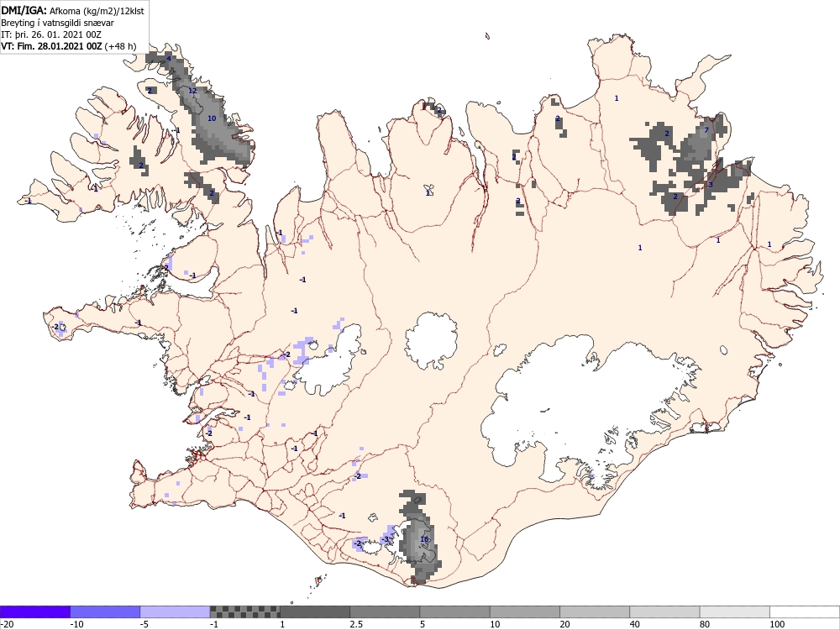
Task: Click the value "4" at the northwest tip
Action: [169, 59]
